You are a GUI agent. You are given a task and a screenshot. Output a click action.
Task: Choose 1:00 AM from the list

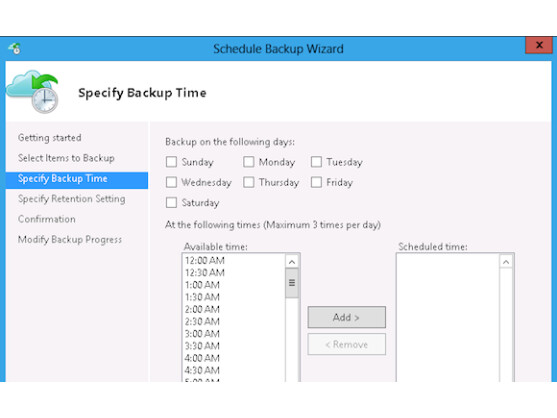tap(202, 285)
